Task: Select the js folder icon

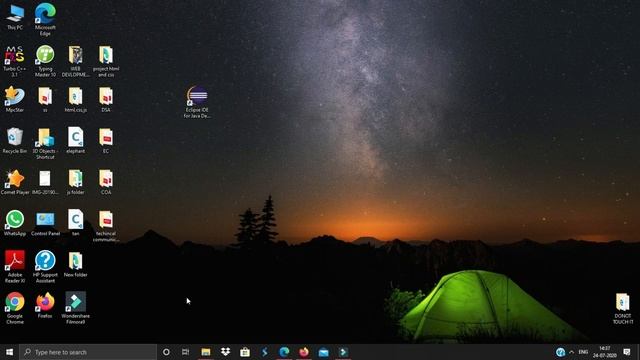Action: tap(76, 182)
